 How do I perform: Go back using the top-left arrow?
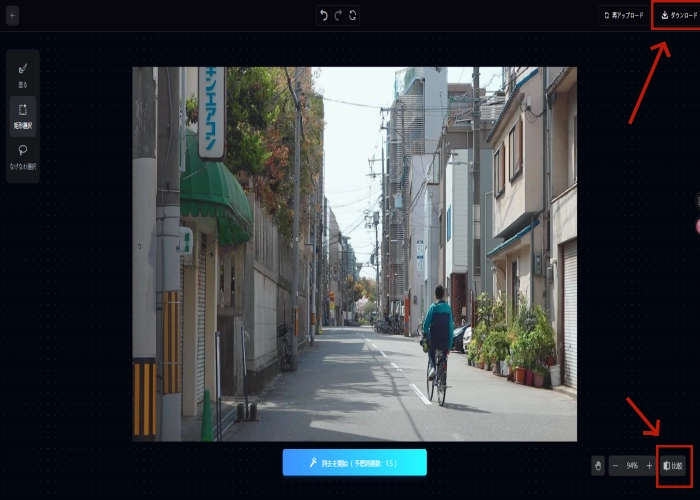(x=12, y=16)
